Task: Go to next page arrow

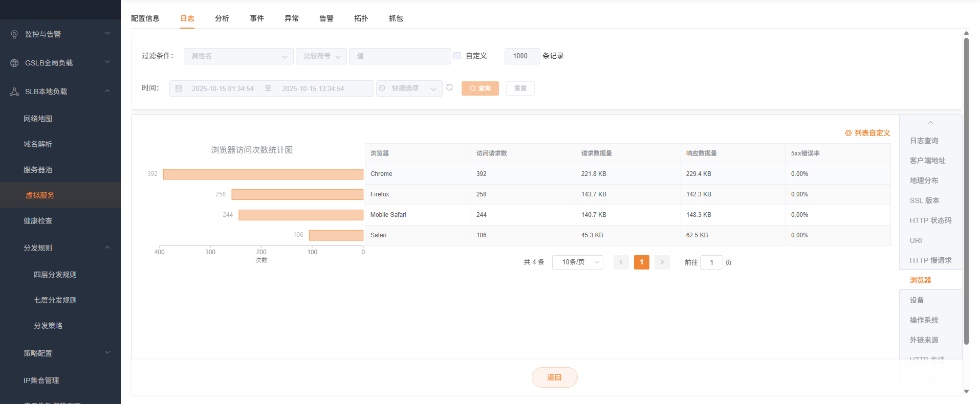Action: 662,262
